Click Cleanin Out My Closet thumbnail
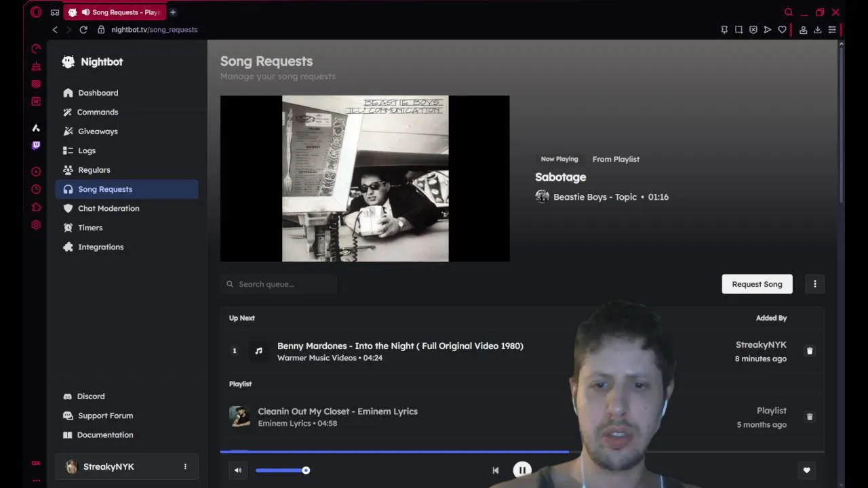 pyautogui.click(x=239, y=417)
